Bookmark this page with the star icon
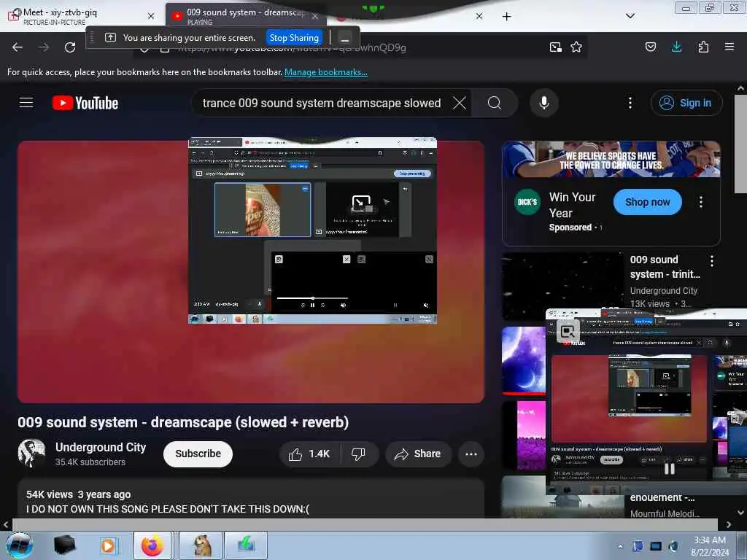The height and width of the screenshot is (560, 747). (576, 47)
